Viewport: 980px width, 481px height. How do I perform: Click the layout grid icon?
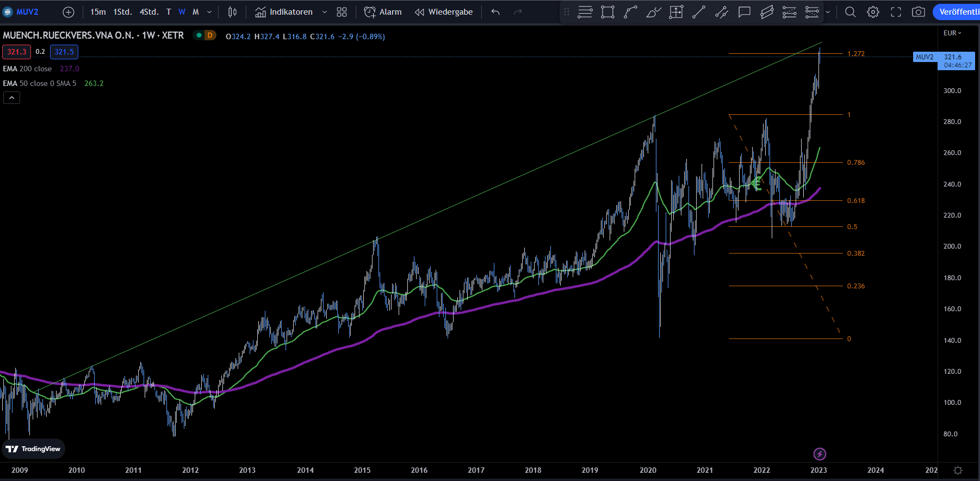pyautogui.click(x=342, y=12)
